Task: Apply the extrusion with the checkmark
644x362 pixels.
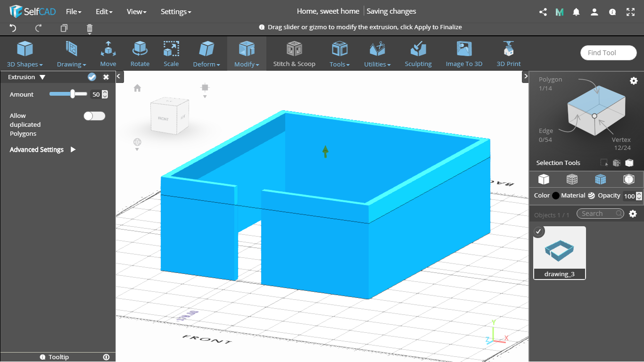Action: click(92, 77)
